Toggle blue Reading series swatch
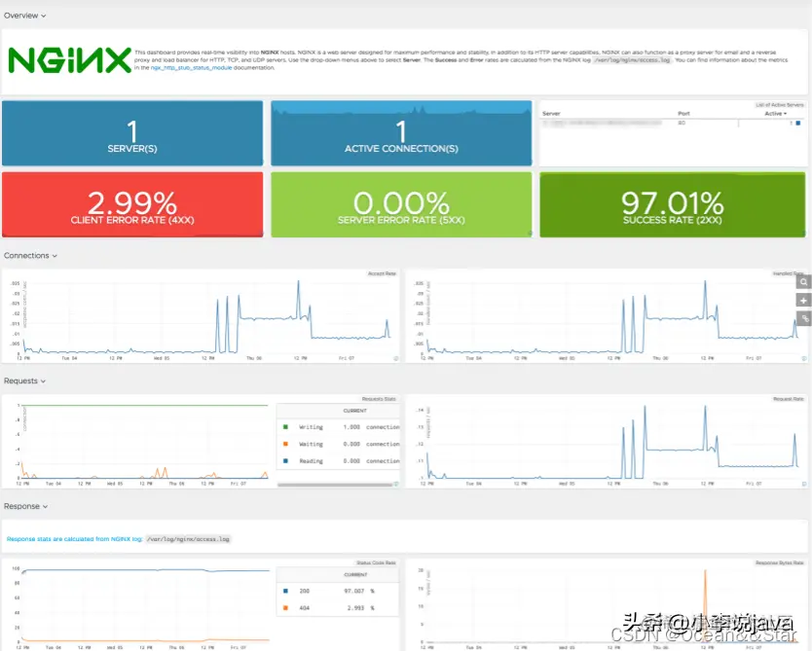The width and height of the screenshot is (812, 651). (x=285, y=460)
